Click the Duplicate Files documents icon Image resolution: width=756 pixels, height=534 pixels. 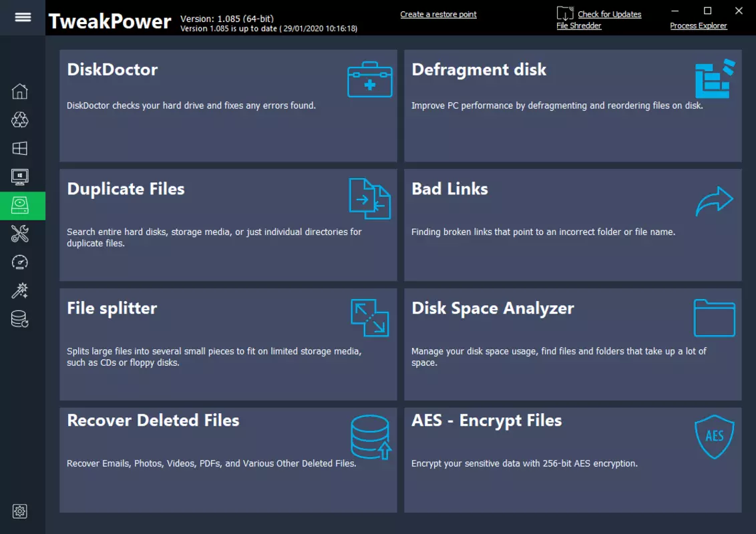[370, 198]
